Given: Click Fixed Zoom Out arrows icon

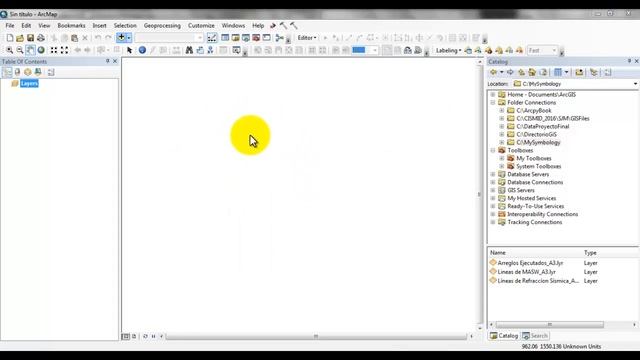Looking at the screenshot, I should point(64,50).
